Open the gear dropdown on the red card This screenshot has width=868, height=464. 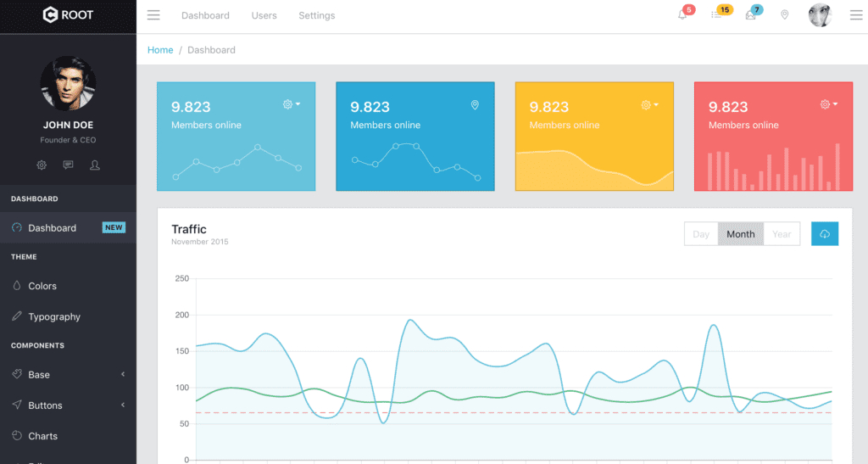(828, 105)
